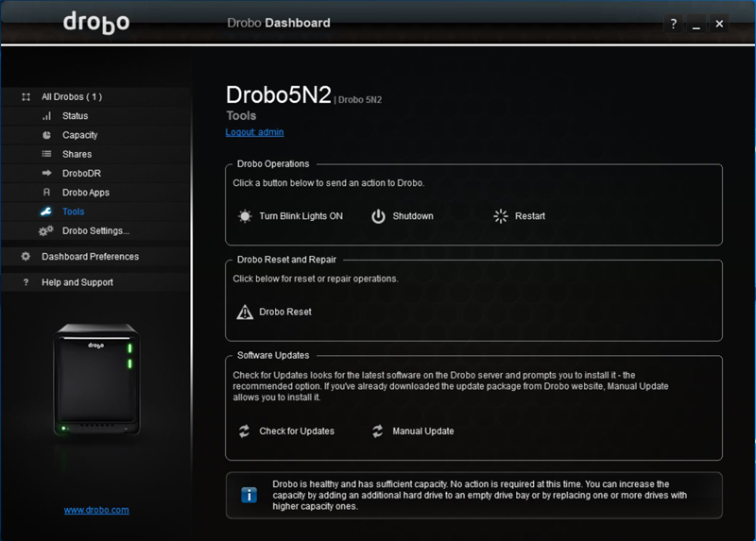Close the Drobo Dashboard window
The width and height of the screenshot is (756, 541).
[719, 24]
